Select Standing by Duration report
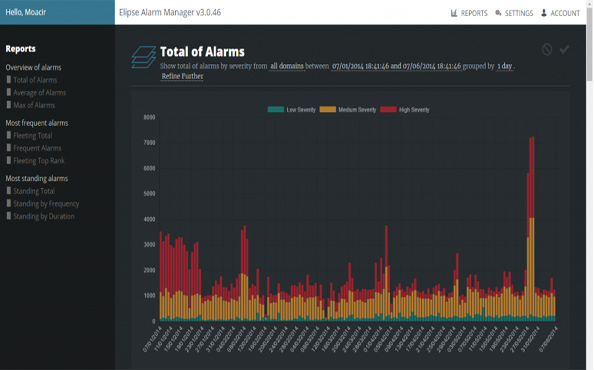This screenshot has height=370, width=594. pos(44,216)
